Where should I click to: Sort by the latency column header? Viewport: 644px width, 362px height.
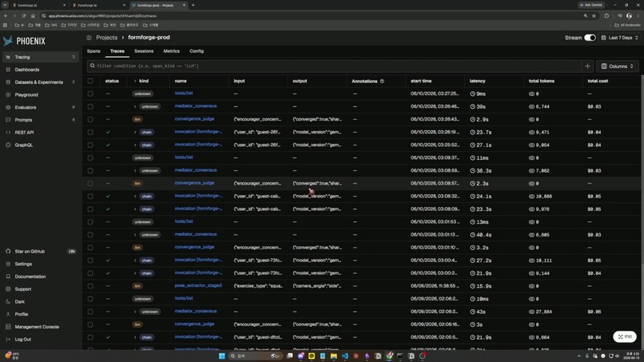click(x=477, y=82)
